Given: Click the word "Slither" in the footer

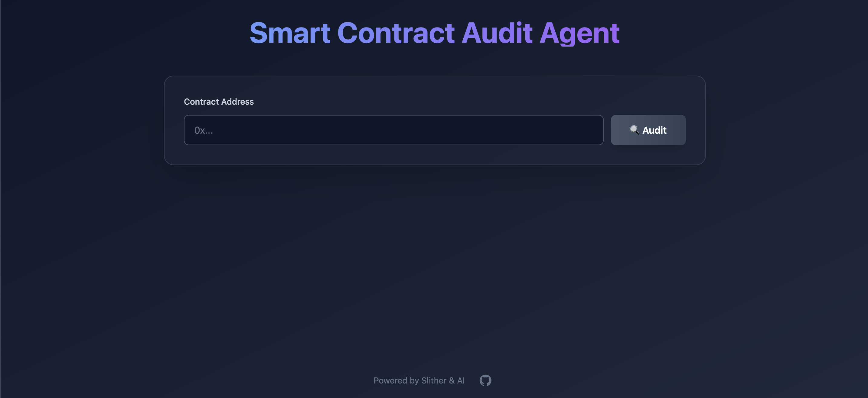Looking at the screenshot, I should click(x=434, y=380).
